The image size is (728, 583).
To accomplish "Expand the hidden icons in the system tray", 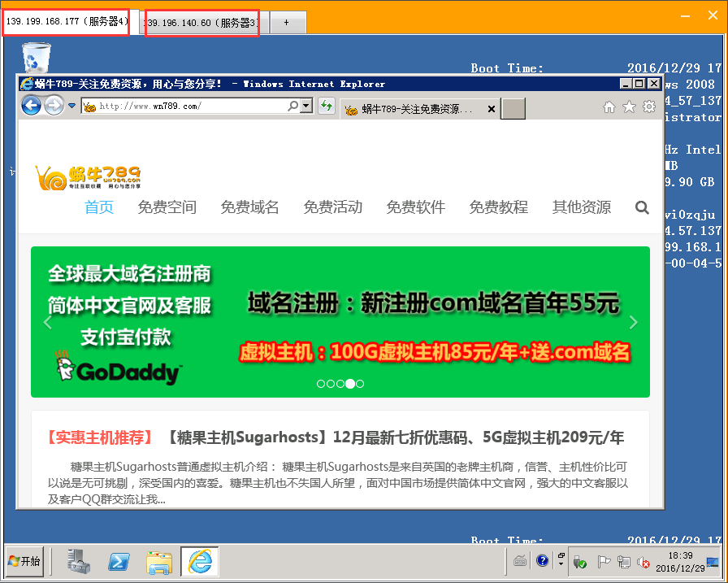I will click(x=561, y=563).
